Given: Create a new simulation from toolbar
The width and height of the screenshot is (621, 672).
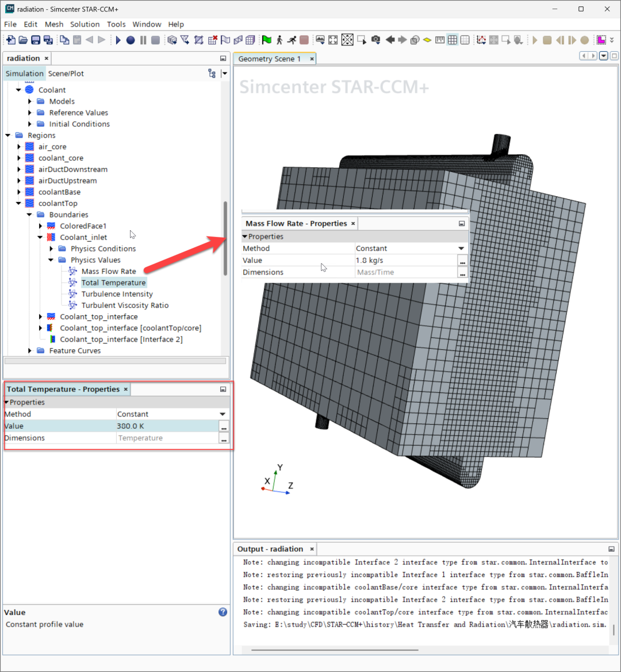Looking at the screenshot, I should tap(11, 40).
